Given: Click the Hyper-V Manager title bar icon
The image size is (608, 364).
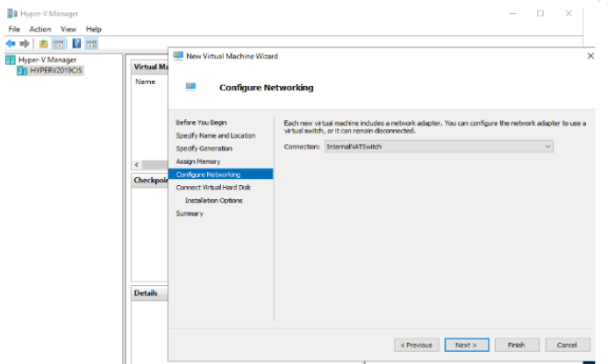Looking at the screenshot, I should coord(12,13).
